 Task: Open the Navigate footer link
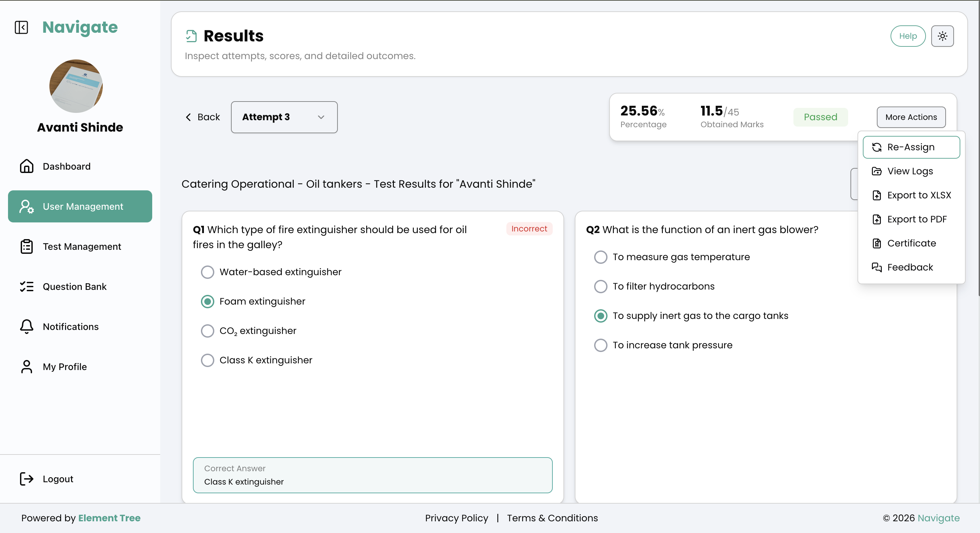click(939, 518)
